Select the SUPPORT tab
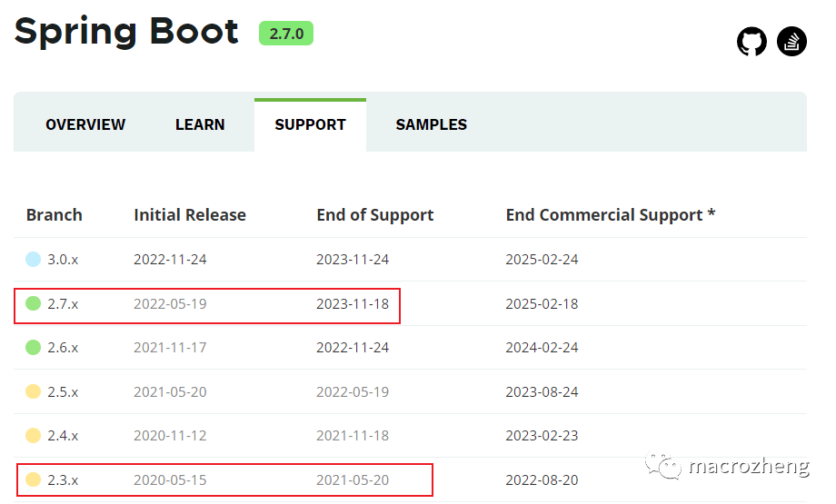The height and width of the screenshot is (504, 836). click(x=310, y=124)
